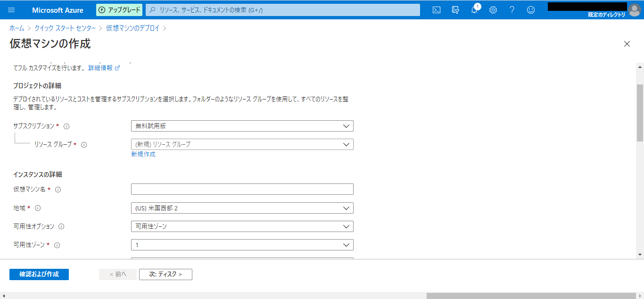644x299 pixels.
Task: Open the リソース グループ dropdown
Action: (x=242, y=144)
